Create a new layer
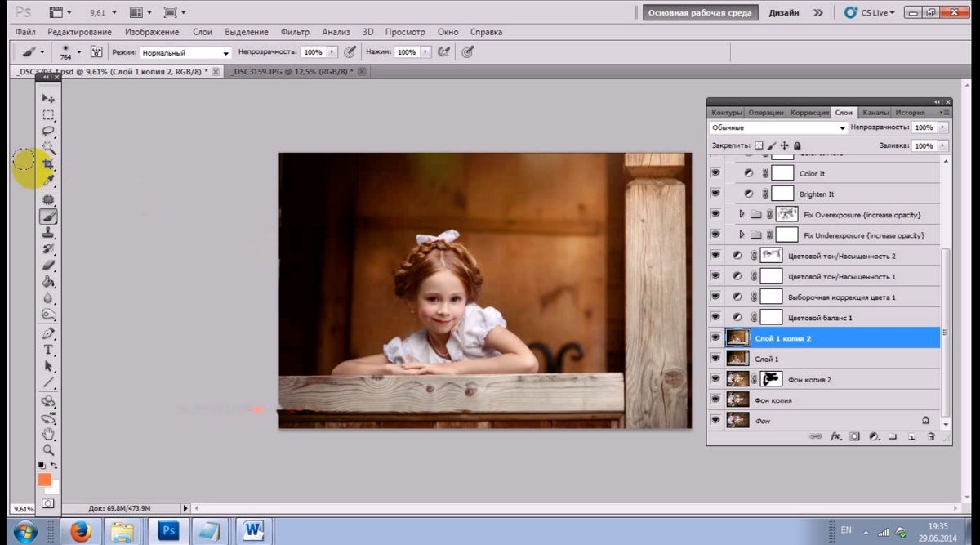Image resolution: width=980 pixels, height=545 pixels. (x=911, y=437)
